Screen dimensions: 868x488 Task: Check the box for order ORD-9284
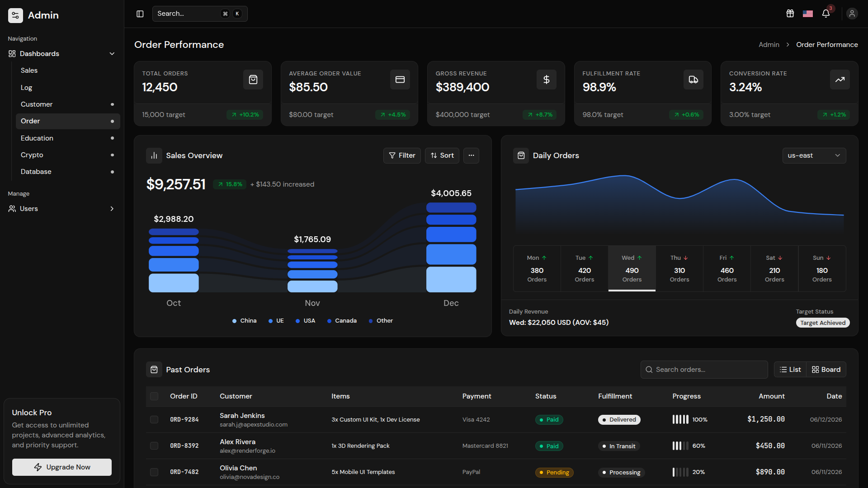[x=154, y=420]
